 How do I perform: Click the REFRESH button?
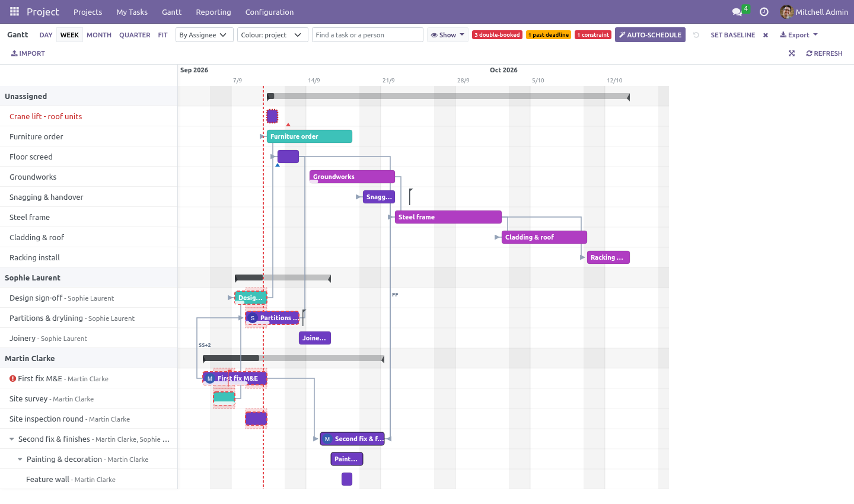(824, 53)
